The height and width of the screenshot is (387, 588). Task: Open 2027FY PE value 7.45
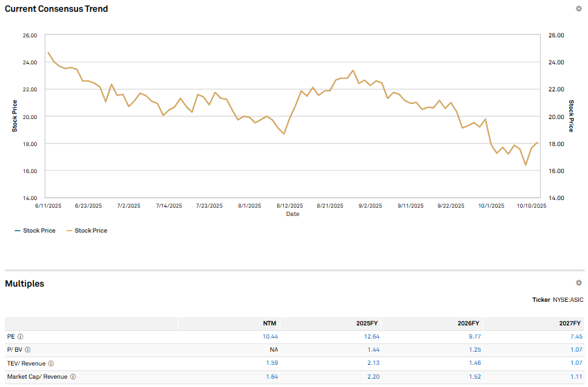(576, 336)
